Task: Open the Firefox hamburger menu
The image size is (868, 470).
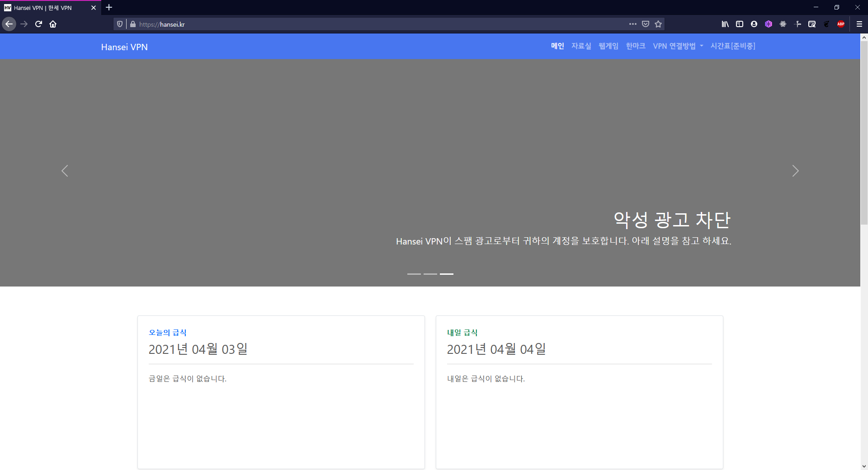Action: pos(859,24)
